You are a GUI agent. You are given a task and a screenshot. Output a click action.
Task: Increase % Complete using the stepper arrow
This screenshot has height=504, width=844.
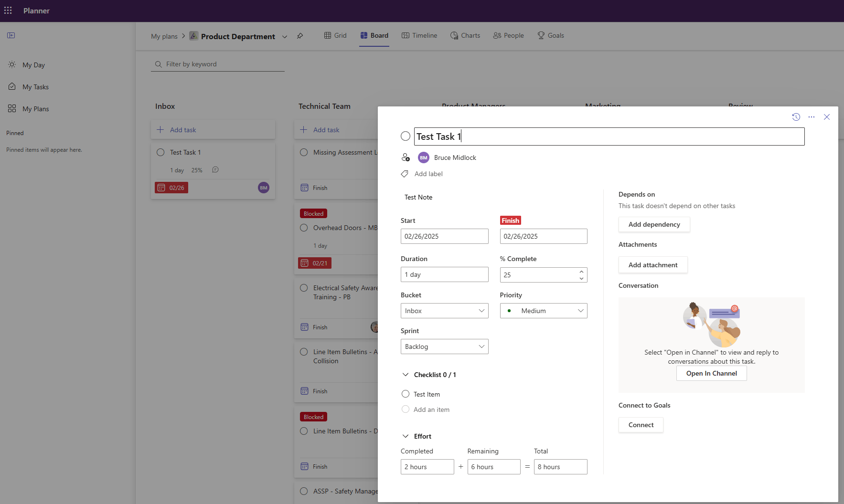tap(581, 272)
